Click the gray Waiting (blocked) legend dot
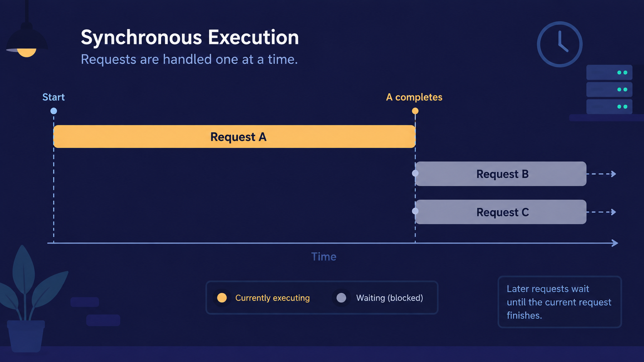The width and height of the screenshot is (644, 362). 341,298
